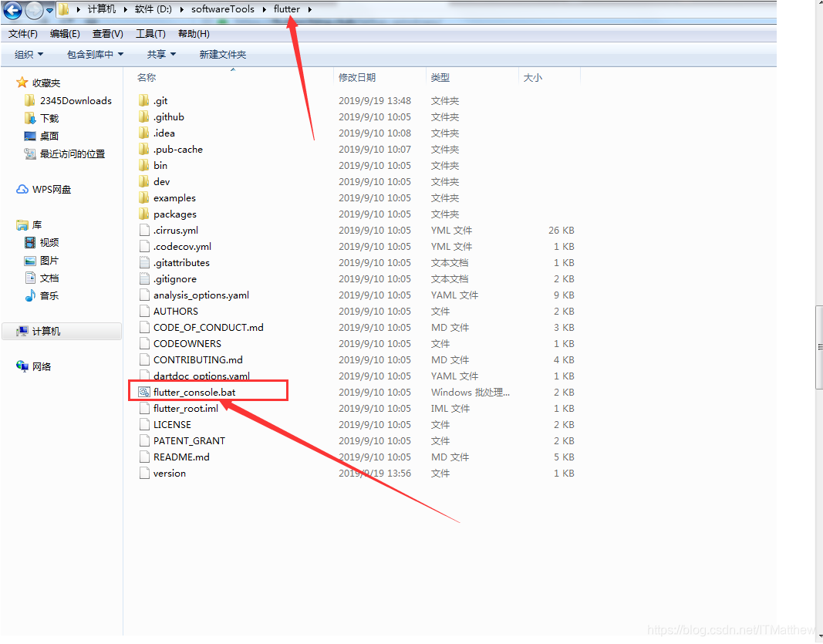Select 计算机 in the address breadcrumb
This screenshot has width=823, height=644.
point(101,9)
